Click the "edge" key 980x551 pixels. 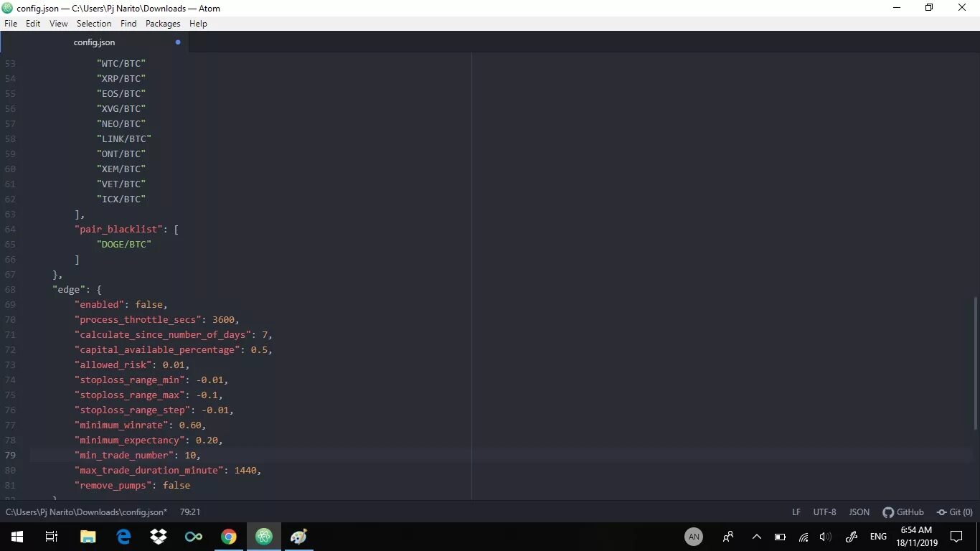(x=69, y=290)
